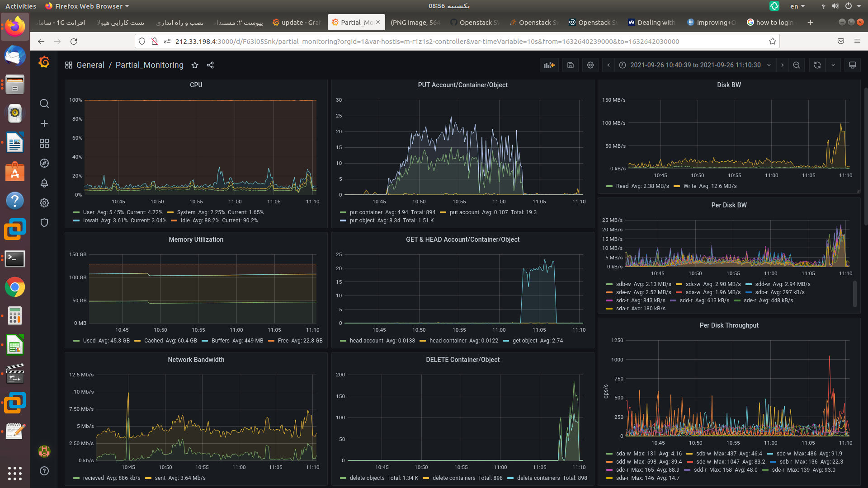Open the time range picker dropdown
Screen dimensions: 868x488
click(x=695, y=65)
